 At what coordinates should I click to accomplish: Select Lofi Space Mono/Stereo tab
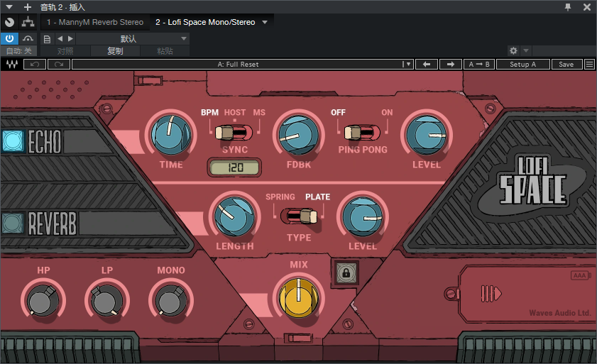(x=205, y=22)
